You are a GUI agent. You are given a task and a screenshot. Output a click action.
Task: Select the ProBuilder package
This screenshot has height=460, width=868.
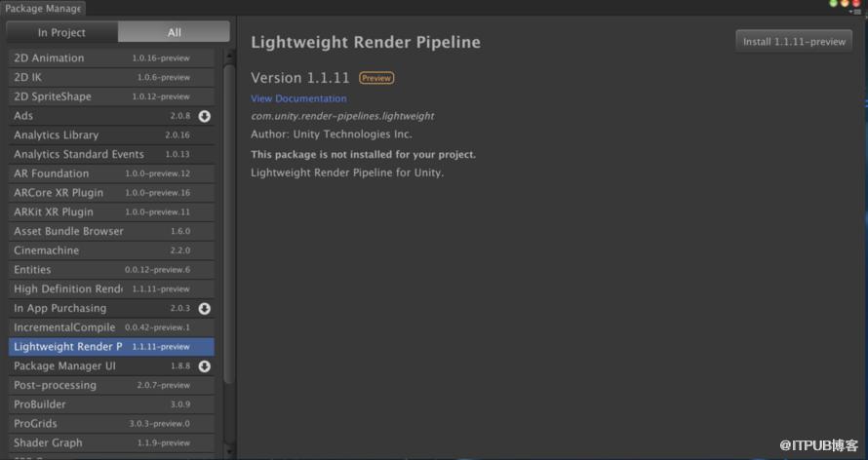[x=111, y=404]
